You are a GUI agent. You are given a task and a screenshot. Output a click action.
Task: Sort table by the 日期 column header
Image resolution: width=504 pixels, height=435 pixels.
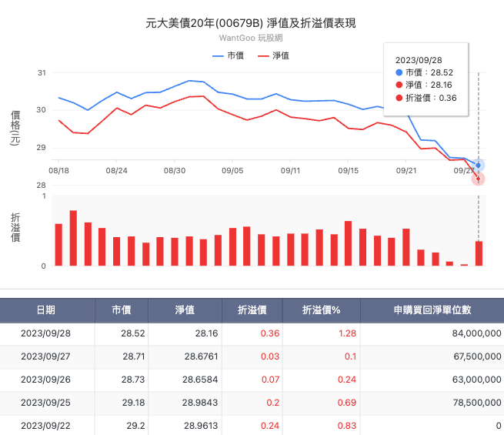46,310
